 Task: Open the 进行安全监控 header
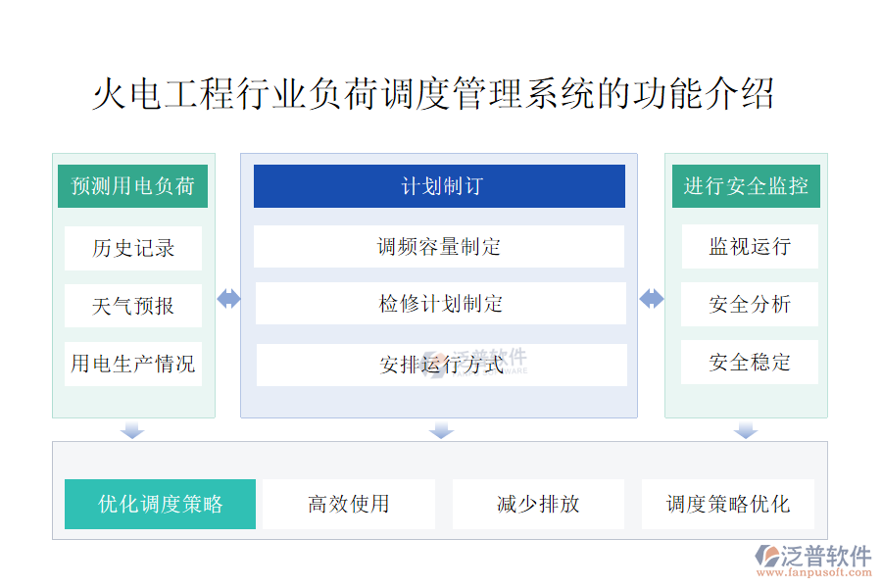(746, 186)
